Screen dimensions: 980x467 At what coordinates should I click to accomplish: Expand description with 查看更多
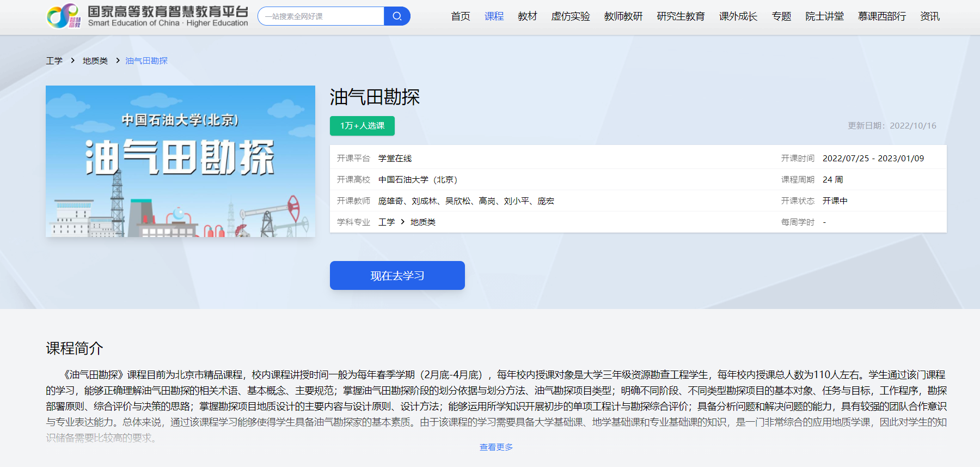pos(495,447)
